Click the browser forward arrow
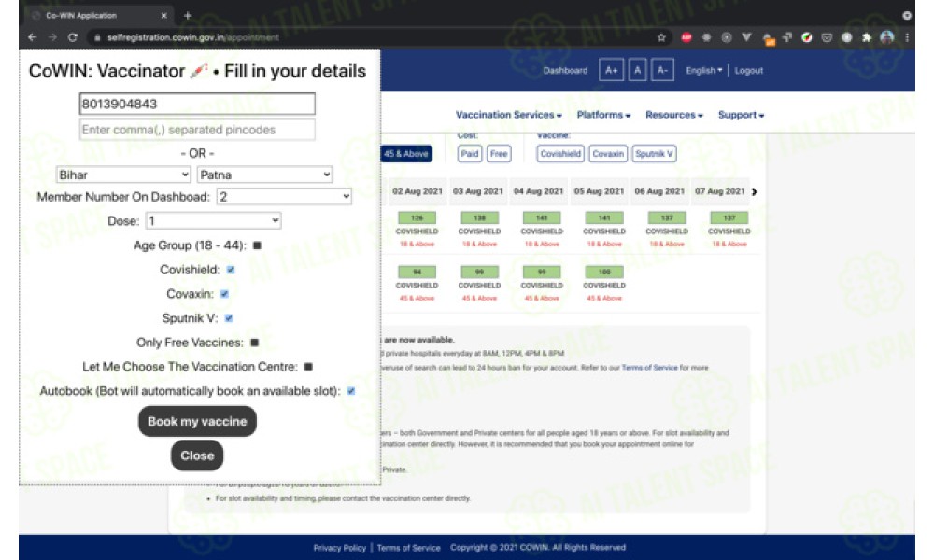 coord(52,37)
